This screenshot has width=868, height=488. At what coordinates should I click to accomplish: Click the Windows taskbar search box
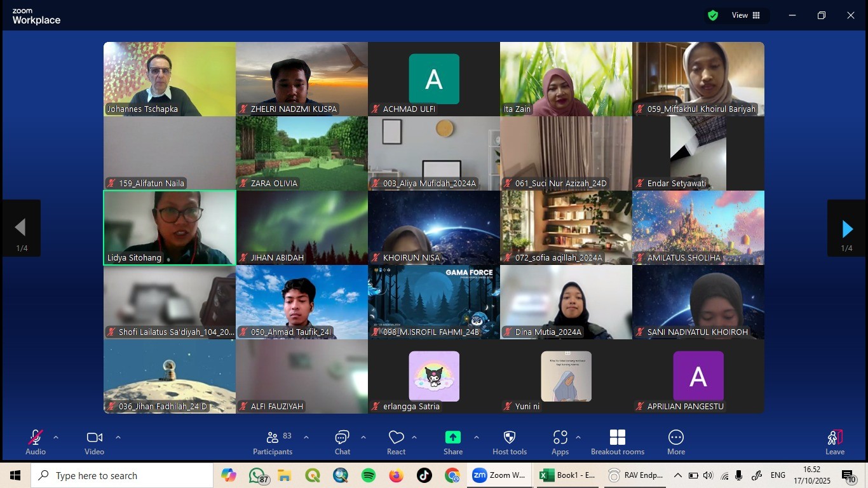tap(122, 475)
